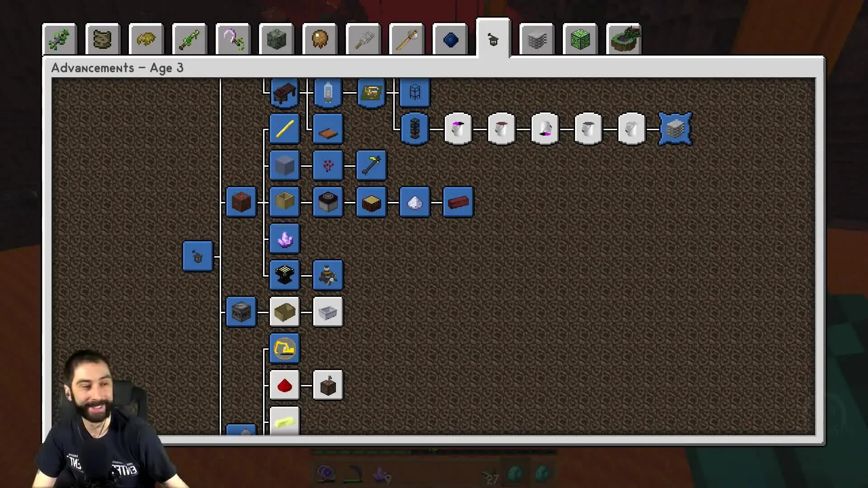Screen dimensions: 868x488
Task: Select the tipped bucket with magenta bottom
Action: [x=545, y=129]
